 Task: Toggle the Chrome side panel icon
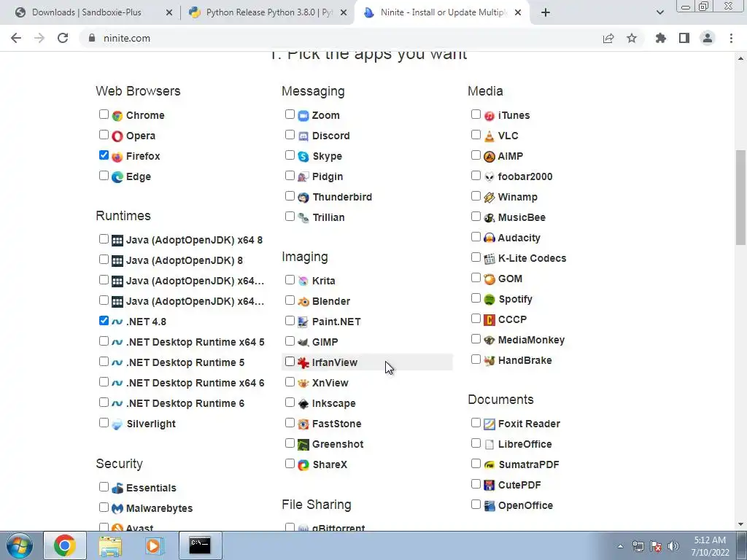[684, 38]
